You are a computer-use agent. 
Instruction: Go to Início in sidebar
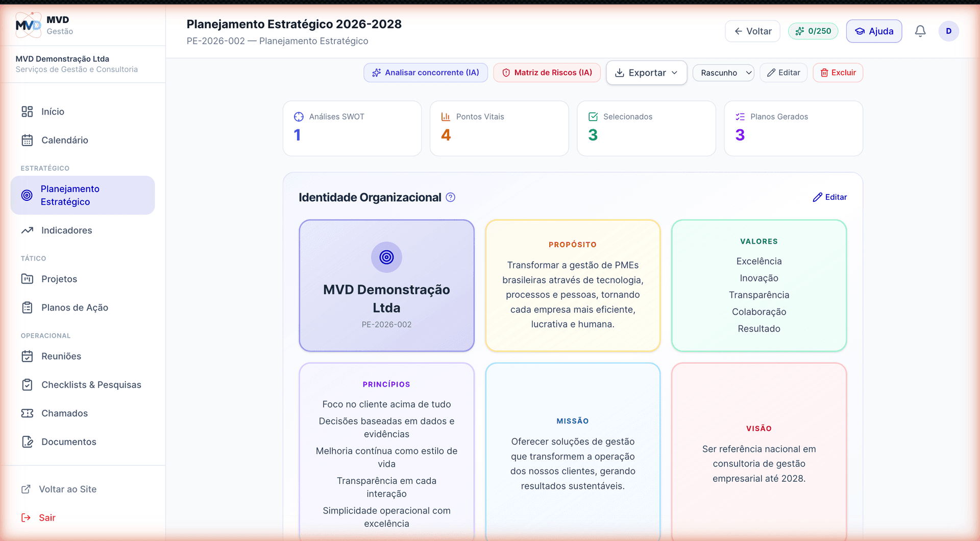pos(83,111)
